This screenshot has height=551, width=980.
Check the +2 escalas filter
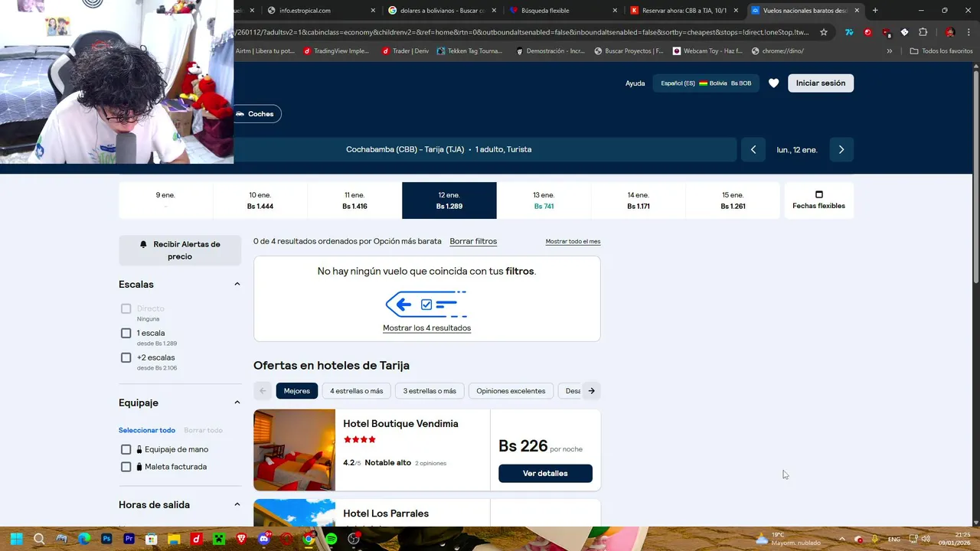pos(126,357)
